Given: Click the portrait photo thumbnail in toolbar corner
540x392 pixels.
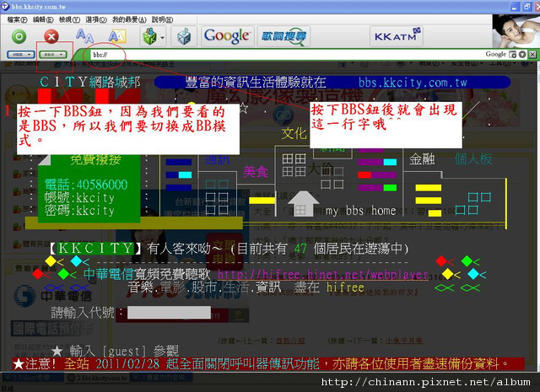Looking at the screenshot, I should 516,31.
